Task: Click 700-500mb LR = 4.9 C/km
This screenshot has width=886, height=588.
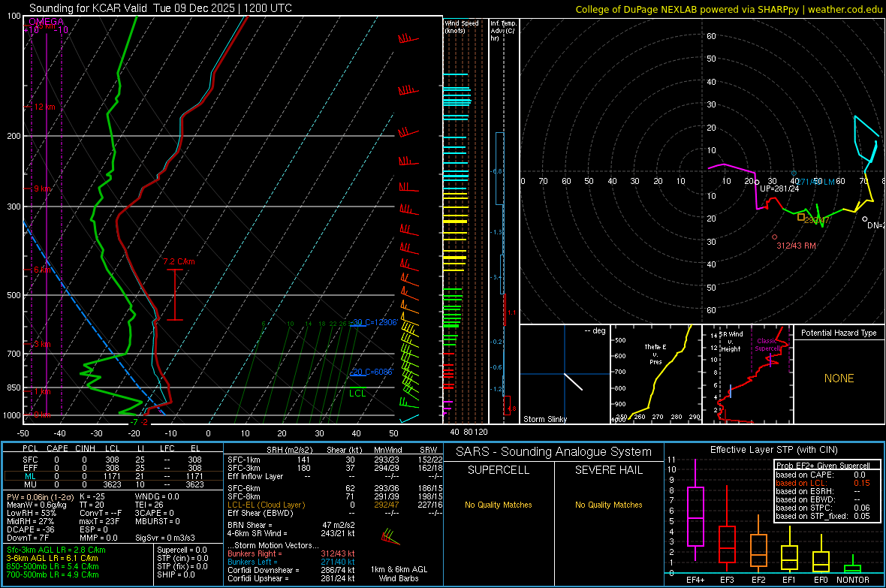Action: tap(53, 574)
